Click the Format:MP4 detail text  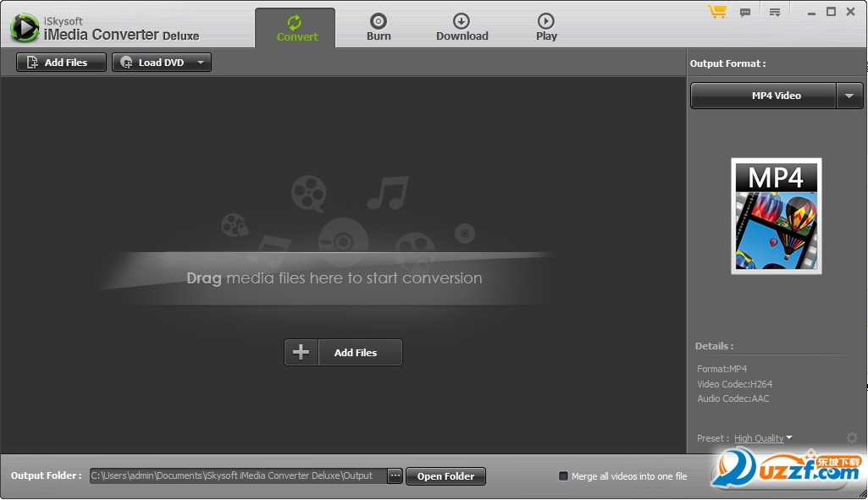[x=721, y=369]
